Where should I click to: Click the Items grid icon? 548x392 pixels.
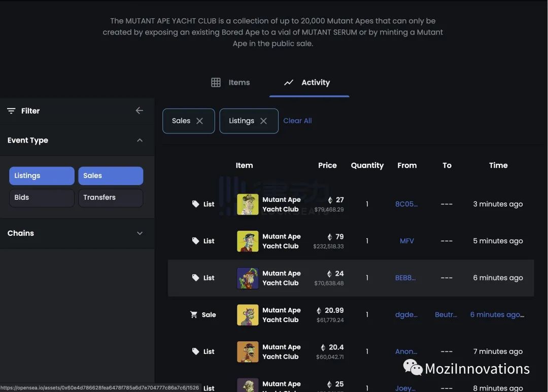(216, 83)
